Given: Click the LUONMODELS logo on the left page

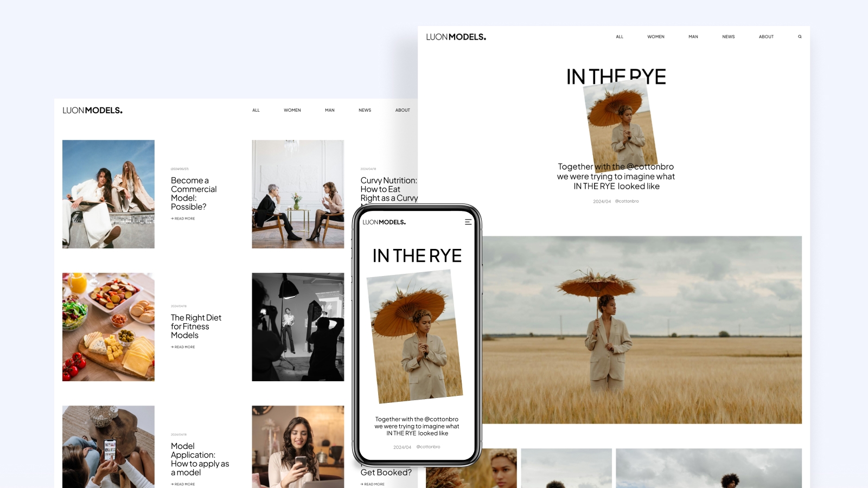Looking at the screenshot, I should [92, 110].
